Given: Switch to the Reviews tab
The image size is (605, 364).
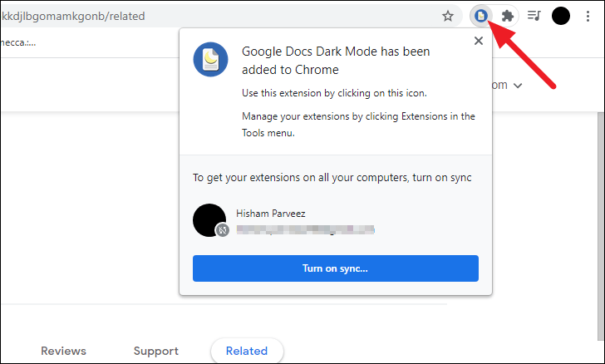Looking at the screenshot, I should [x=63, y=351].
